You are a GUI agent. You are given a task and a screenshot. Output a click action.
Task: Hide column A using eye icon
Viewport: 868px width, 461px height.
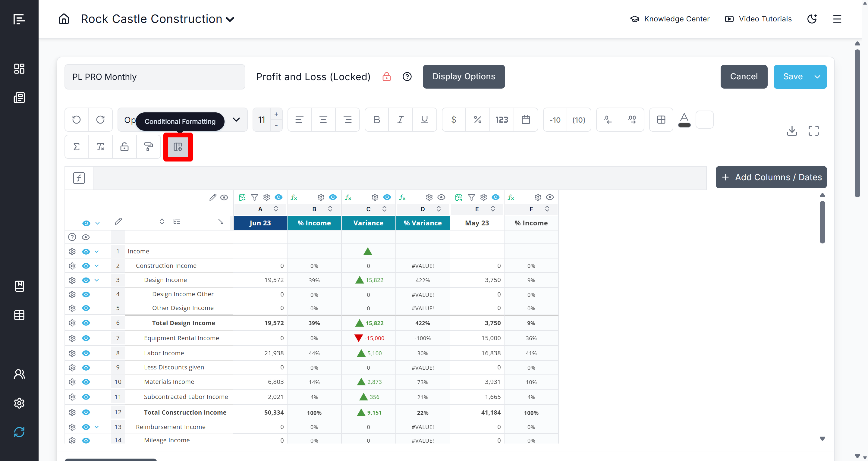click(278, 197)
